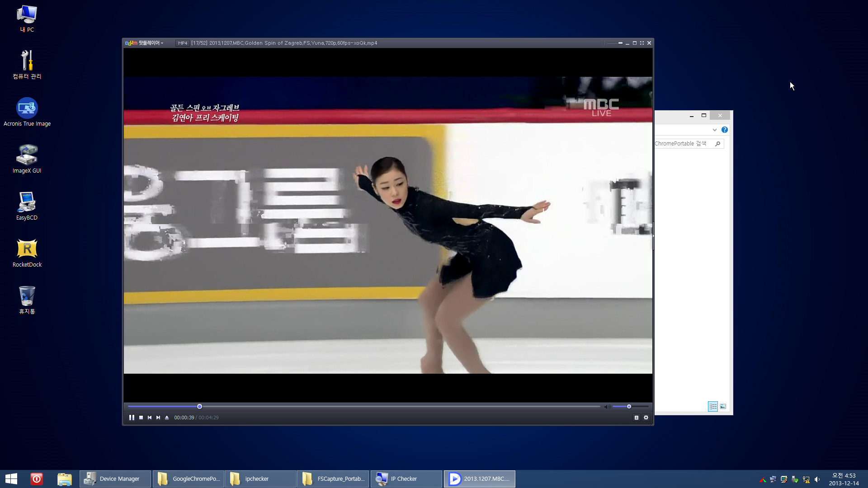Click the video seek bar handle
This screenshot has height=488, width=868.
(x=199, y=407)
